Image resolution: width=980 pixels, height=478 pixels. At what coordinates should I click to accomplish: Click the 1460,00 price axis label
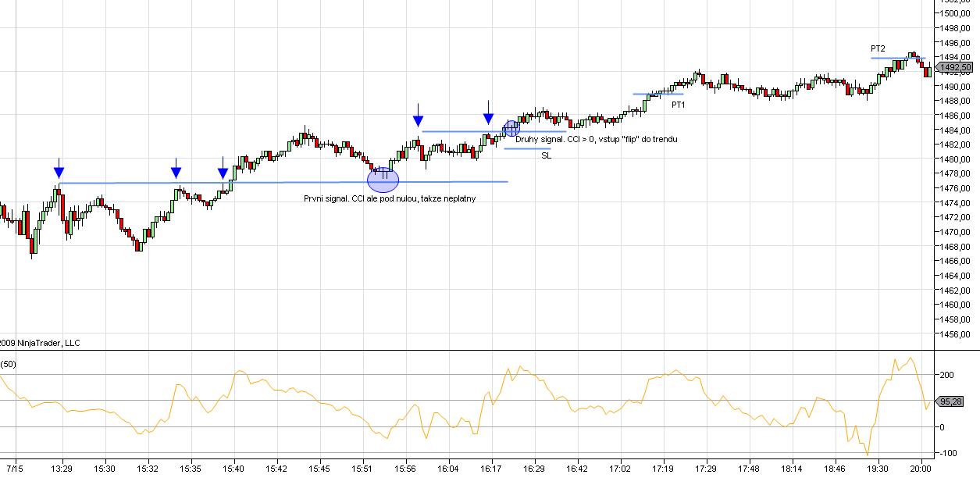click(x=956, y=305)
